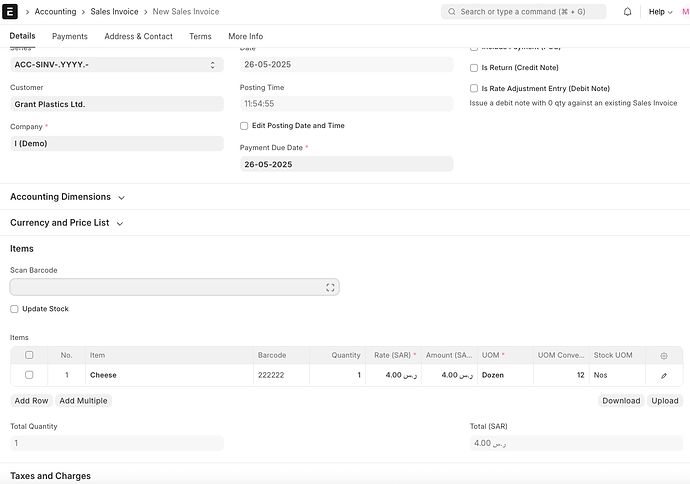Click the Add Row button
This screenshot has width=690, height=484.
tap(31, 401)
